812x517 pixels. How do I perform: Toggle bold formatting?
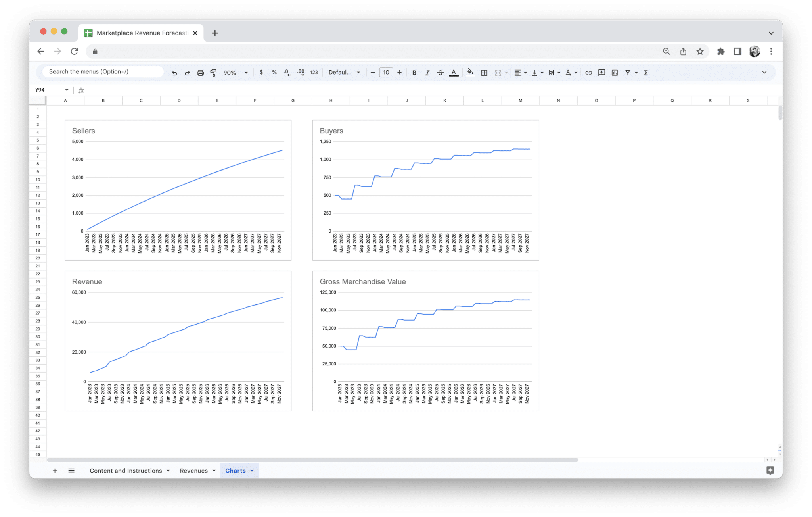coord(414,72)
